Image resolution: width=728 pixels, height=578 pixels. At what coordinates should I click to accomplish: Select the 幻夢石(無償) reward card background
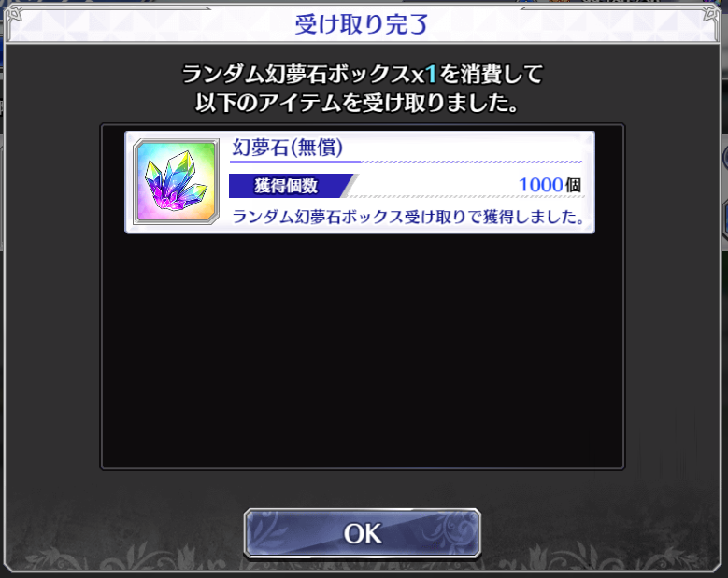point(360,182)
